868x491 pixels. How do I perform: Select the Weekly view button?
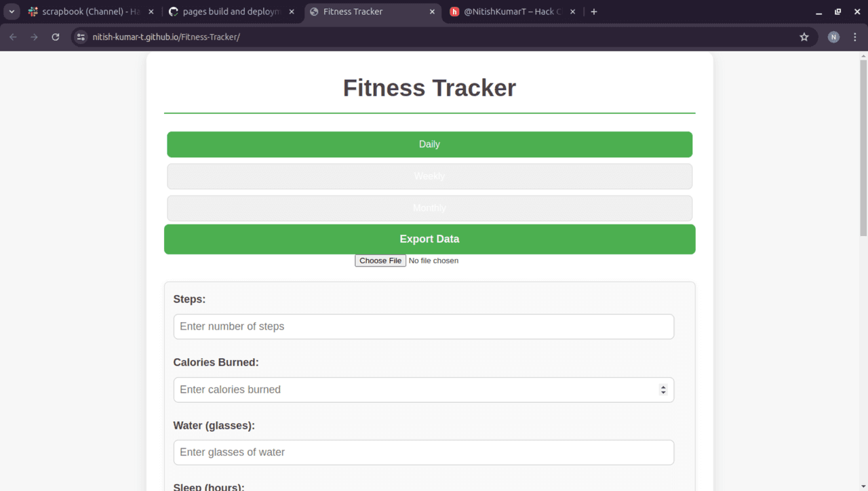click(x=429, y=176)
